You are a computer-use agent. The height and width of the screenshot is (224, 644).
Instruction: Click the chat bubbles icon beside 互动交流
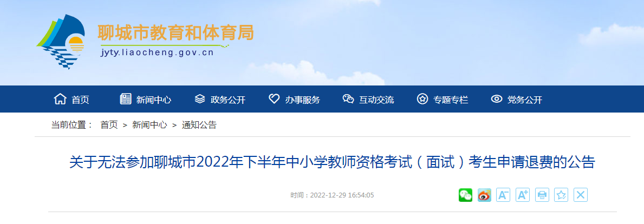pyautogui.click(x=348, y=99)
